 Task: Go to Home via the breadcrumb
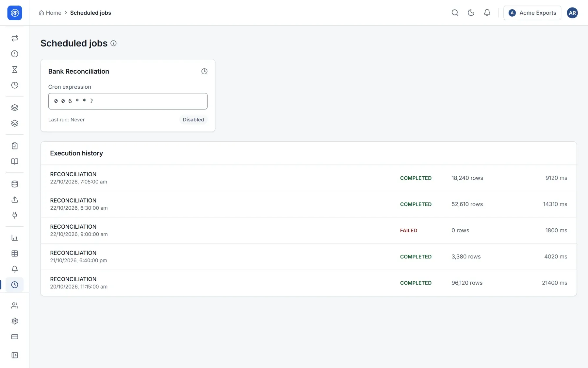[x=50, y=13]
